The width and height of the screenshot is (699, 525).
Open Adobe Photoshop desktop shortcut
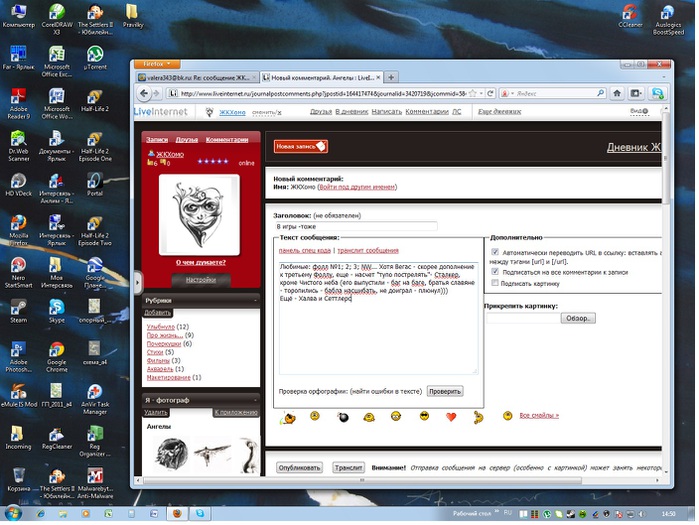(x=18, y=357)
